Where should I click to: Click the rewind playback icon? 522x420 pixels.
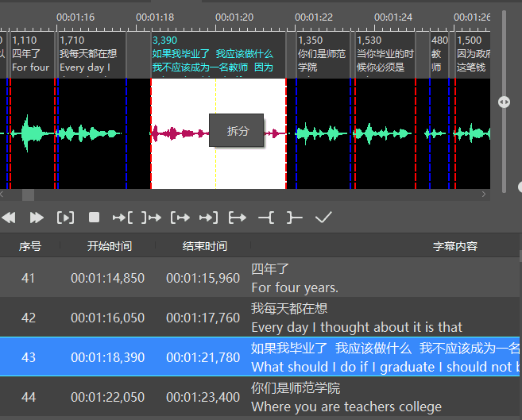click(x=9, y=218)
